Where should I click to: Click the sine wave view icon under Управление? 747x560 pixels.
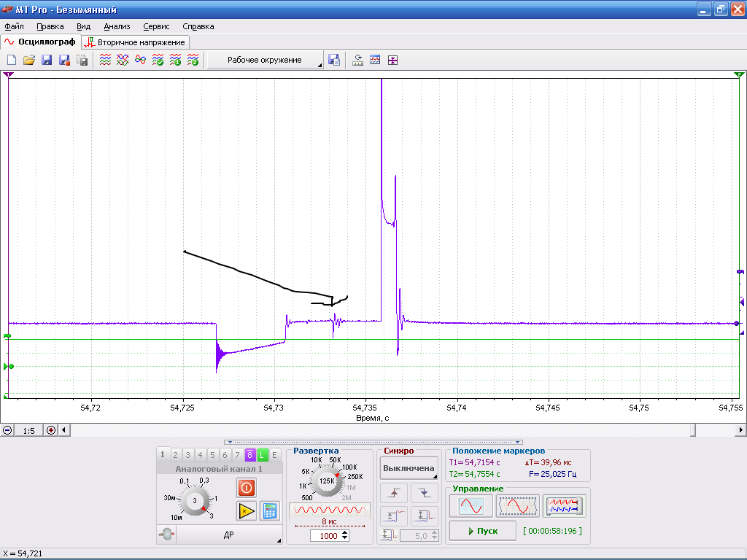click(x=471, y=506)
